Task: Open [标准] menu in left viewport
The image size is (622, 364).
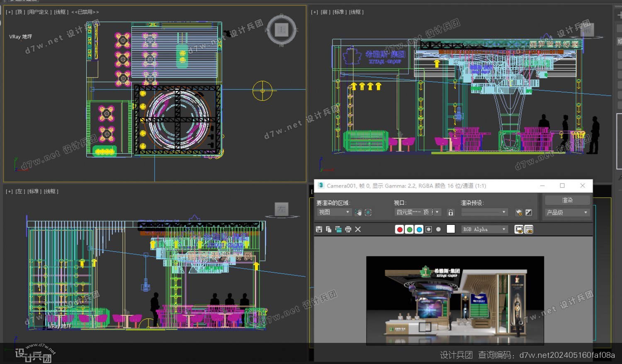Action: [34, 191]
